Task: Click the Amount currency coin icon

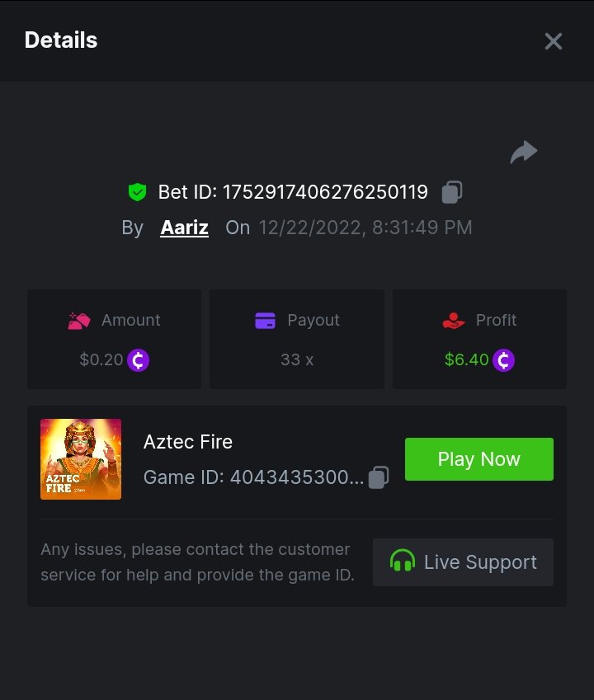Action: (139, 360)
